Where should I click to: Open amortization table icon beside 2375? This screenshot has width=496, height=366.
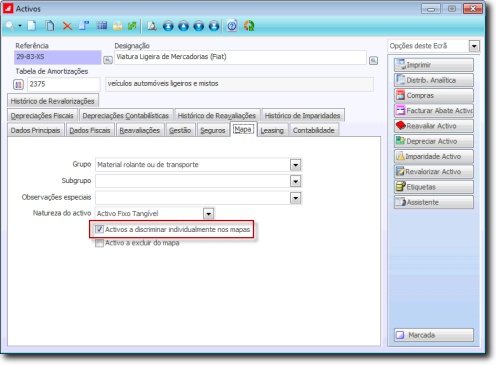coord(18,84)
